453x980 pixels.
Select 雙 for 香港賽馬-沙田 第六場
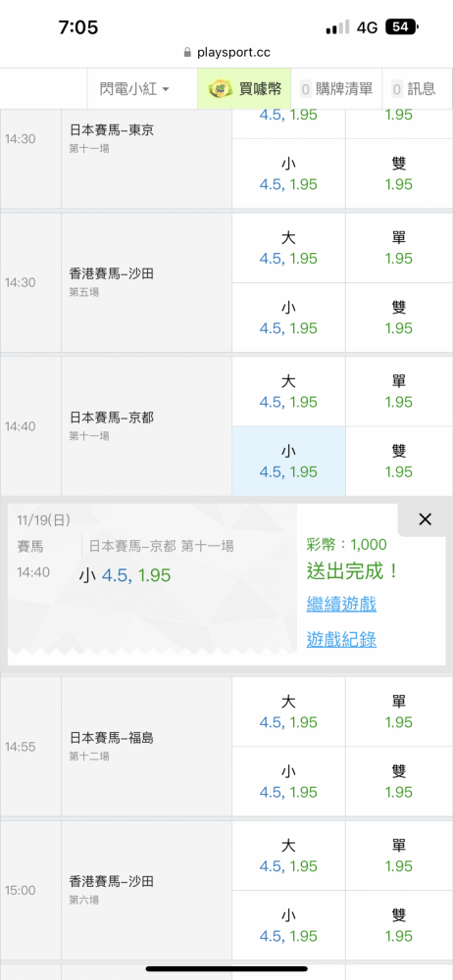click(398, 925)
